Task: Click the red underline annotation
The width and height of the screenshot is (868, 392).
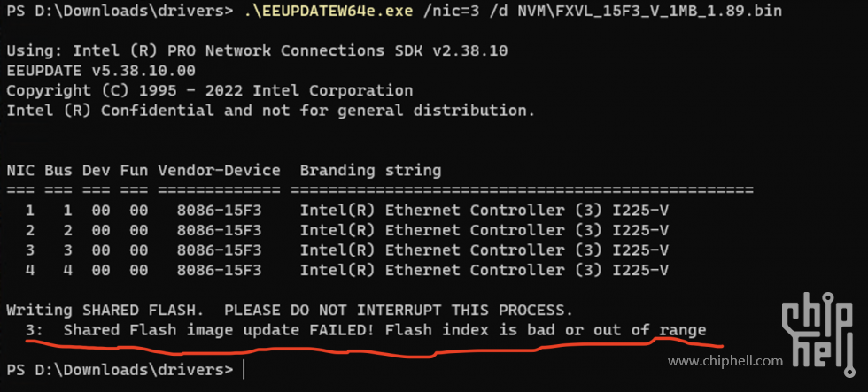Action: pos(374,347)
